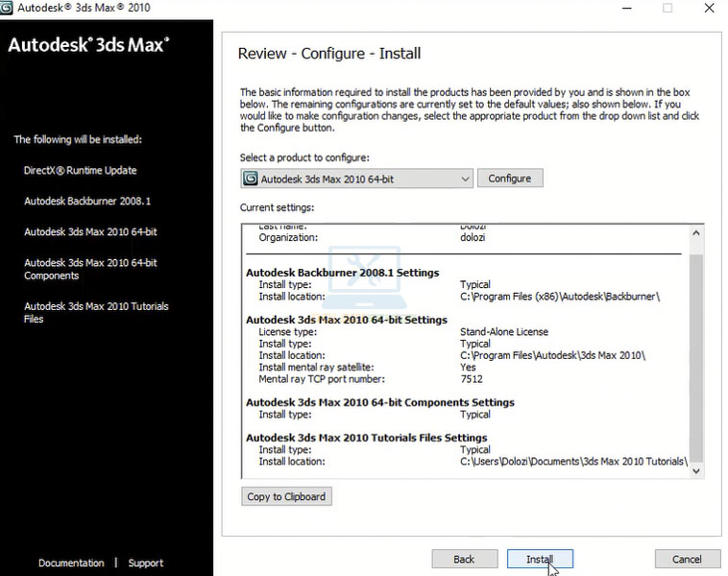Click the Autodesk 3ds Max logo heading
The width and height of the screenshot is (728, 576).
[88, 45]
